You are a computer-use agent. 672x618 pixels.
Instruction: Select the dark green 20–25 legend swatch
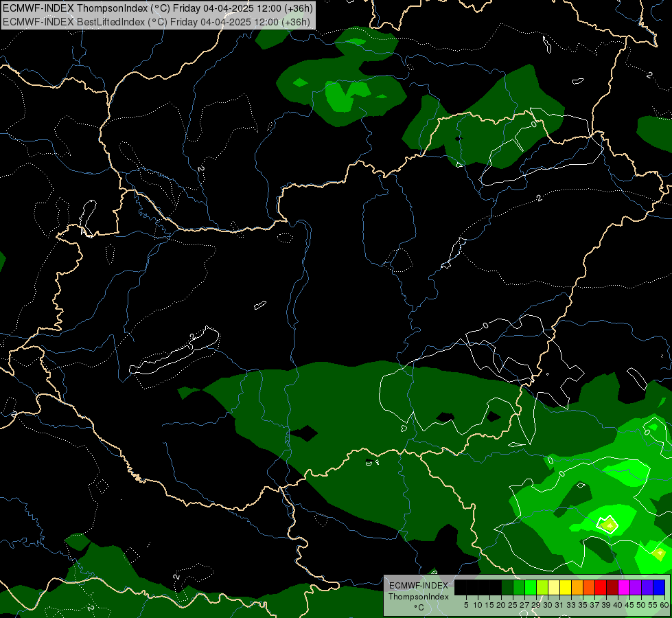(x=507, y=587)
